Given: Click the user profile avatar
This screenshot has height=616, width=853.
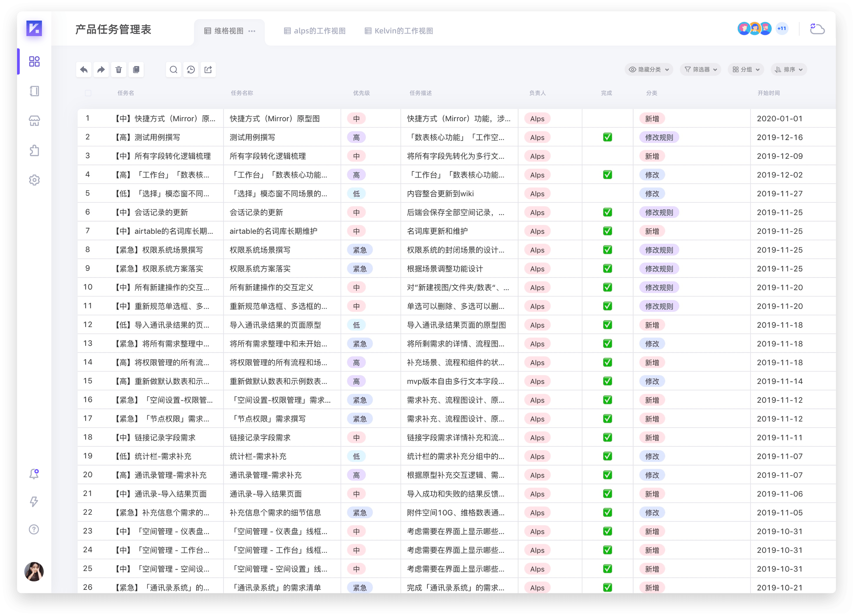Looking at the screenshot, I should (x=34, y=572).
